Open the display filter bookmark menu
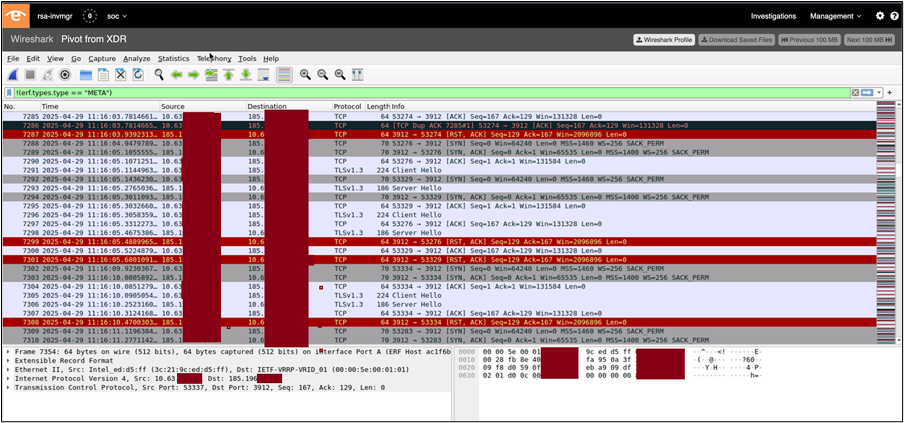The height and width of the screenshot is (423, 904). pyautogui.click(x=9, y=93)
